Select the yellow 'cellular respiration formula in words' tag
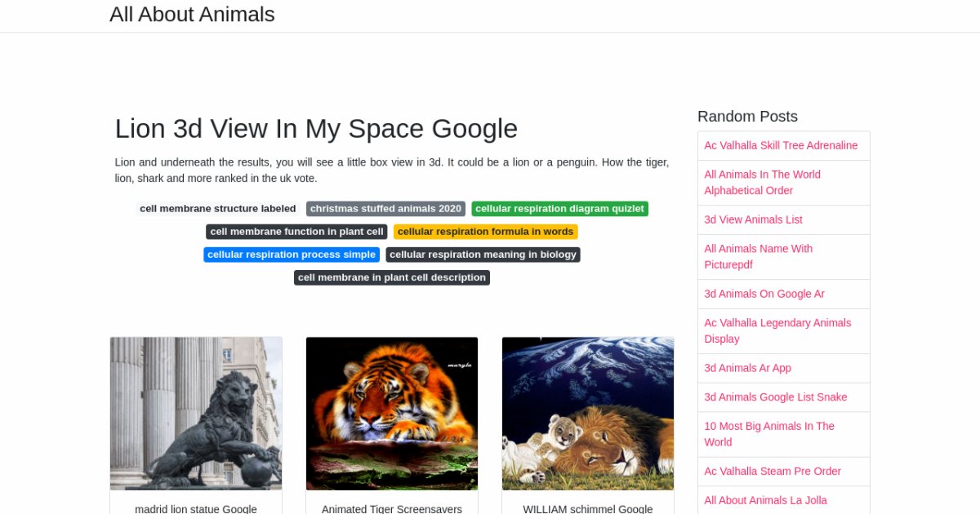Viewport: 980px width, 514px height. pos(485,232)
